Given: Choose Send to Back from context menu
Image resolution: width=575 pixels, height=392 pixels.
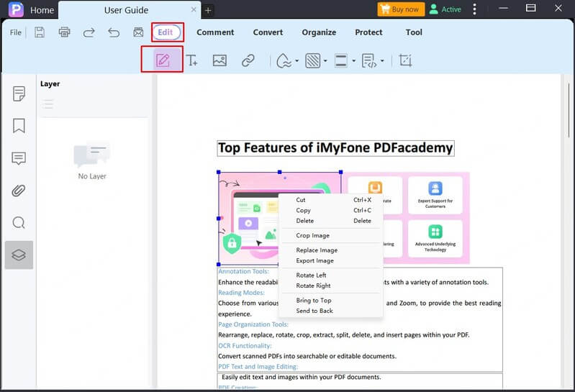Looking at the screenshot, I should (332, 311).
